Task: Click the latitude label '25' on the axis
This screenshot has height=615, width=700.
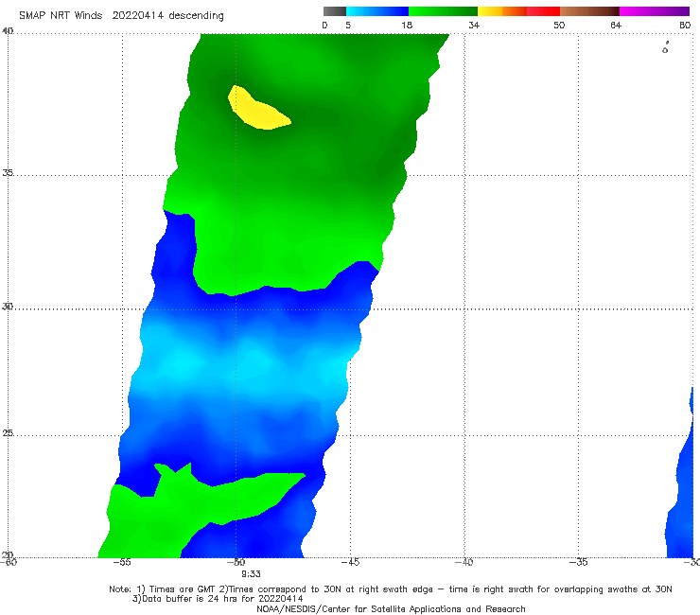Action: [x=8, y=433]
